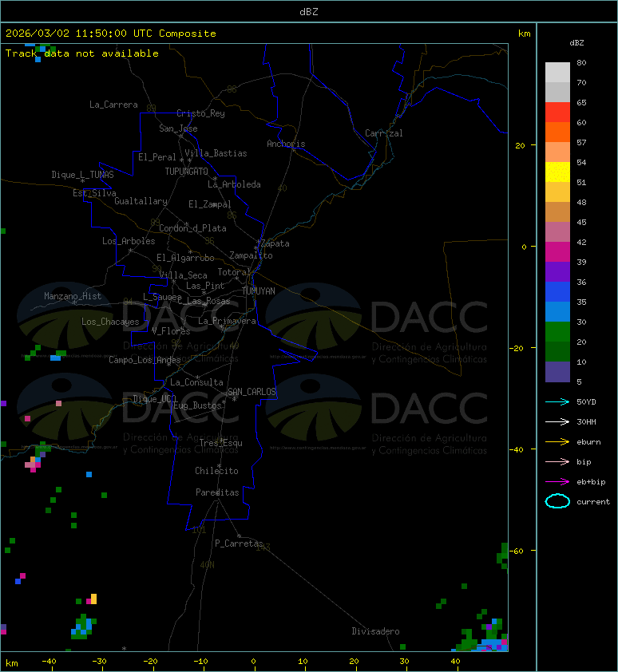Click the 'TUPUNGATO' map label
618x672 pixels.
coord(187,172)
